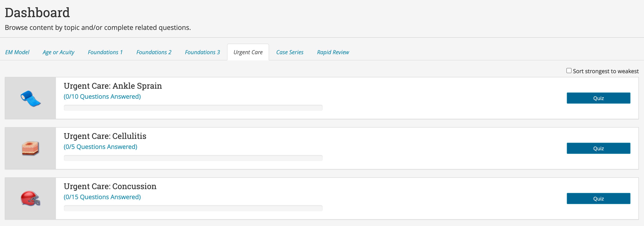Screen dimensions: 644x226
Task: Open the Age or Acuity tab
Action: point(58,52)
